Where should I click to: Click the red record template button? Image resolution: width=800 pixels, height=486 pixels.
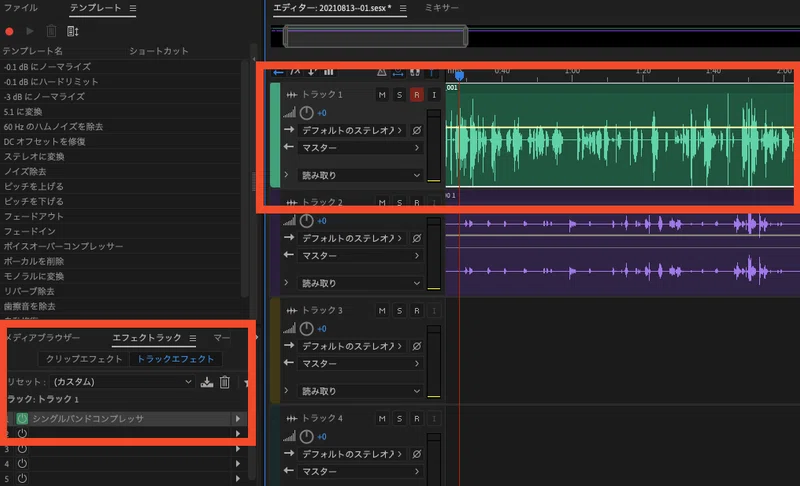pyautogui.click(x=9, y=32)
